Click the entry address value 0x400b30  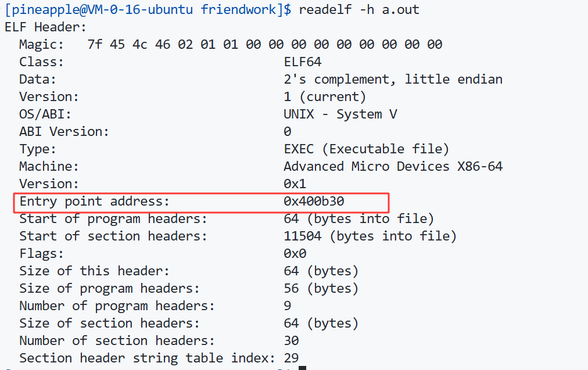(314, 202)
